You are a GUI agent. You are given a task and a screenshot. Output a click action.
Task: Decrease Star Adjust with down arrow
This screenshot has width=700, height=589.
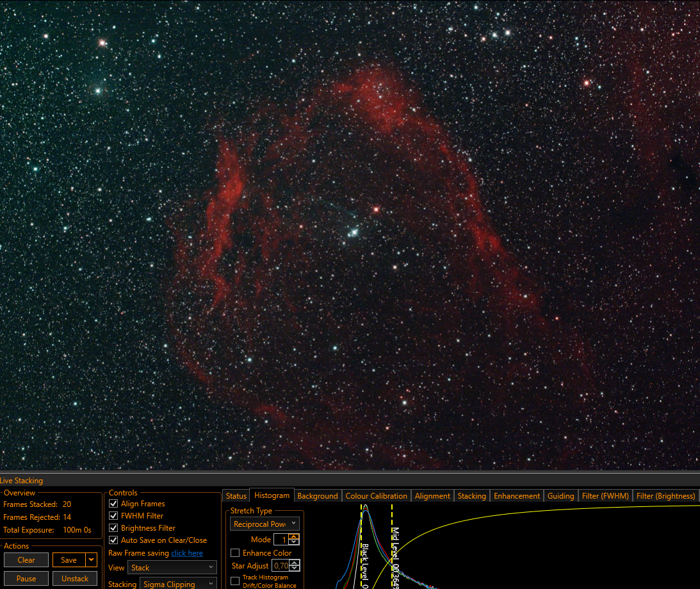[x=295, y=568]
